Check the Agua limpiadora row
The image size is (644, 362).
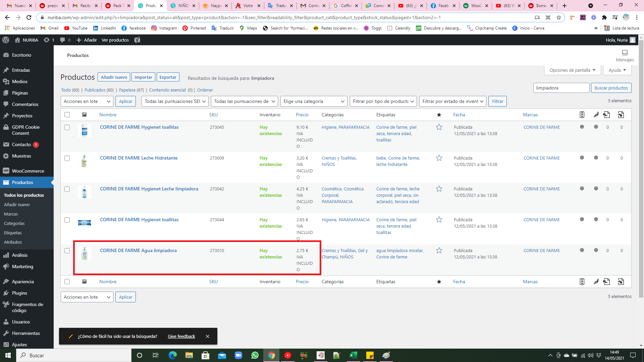tap(67, 251)
